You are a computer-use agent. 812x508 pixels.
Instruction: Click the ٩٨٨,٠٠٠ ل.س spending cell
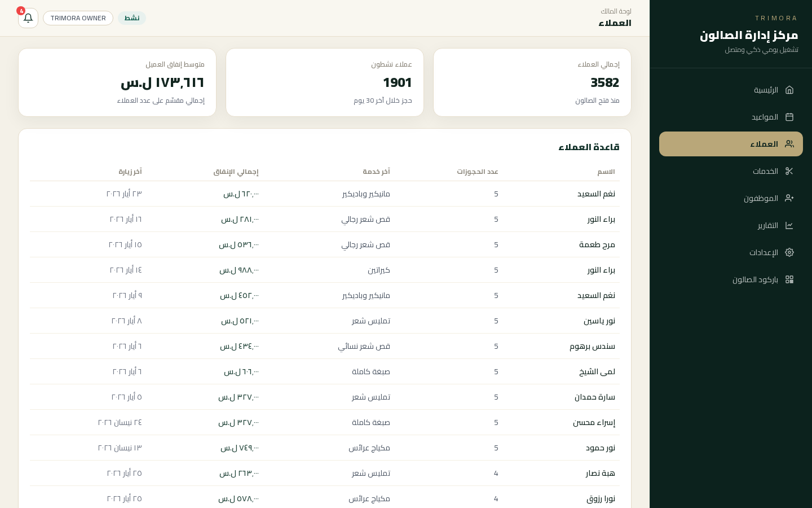[x=239, y=270]
